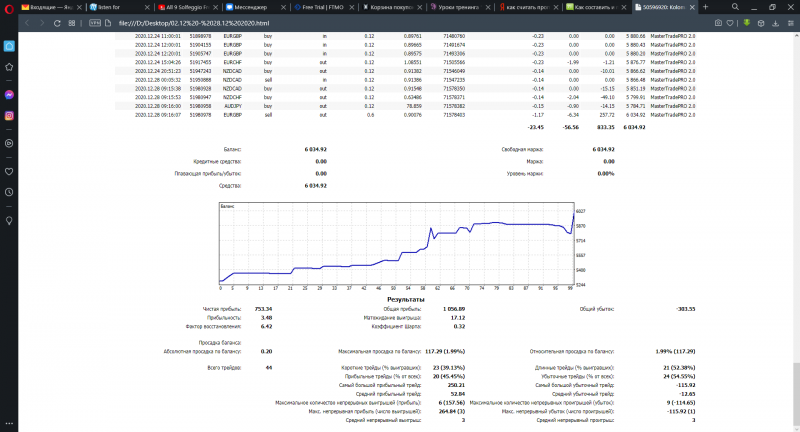
Task: Open a new tab with plus button
Action: (x=707, y=6)
